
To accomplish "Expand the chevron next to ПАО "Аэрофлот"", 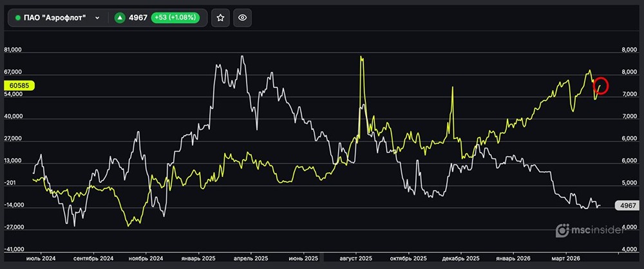I will pyautogui.click(x=97, y=18).
